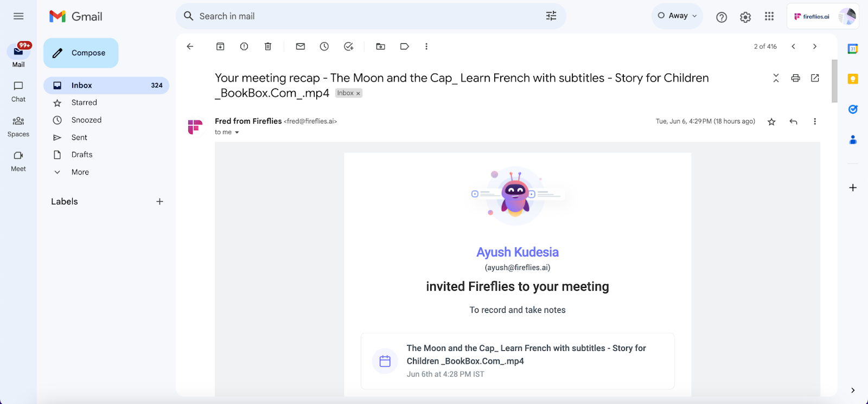Click the 'Jun 6th at 4:28 PM IST' text
Screen dimensions: 868x404
click(445, 374)
